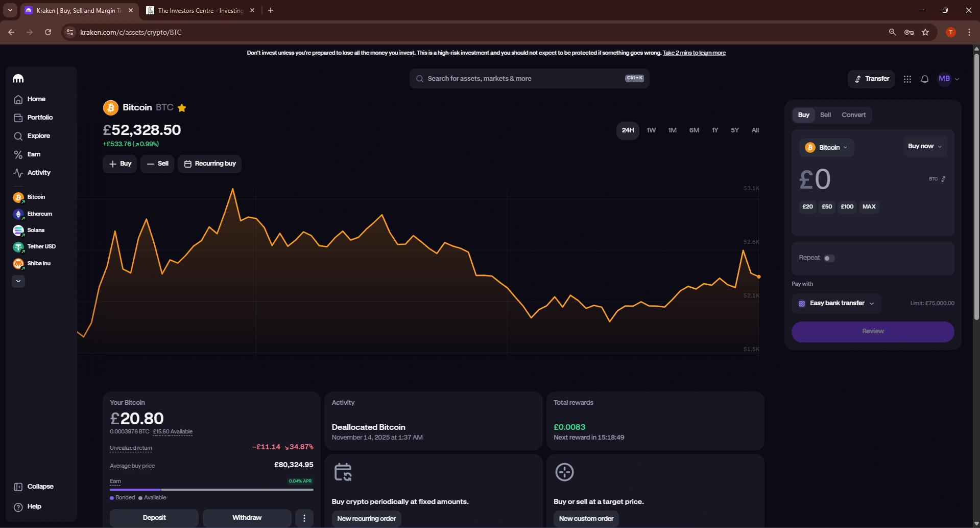Select the 1M chart range
This screenshot has height=528, width=980.
pos(672,130)
